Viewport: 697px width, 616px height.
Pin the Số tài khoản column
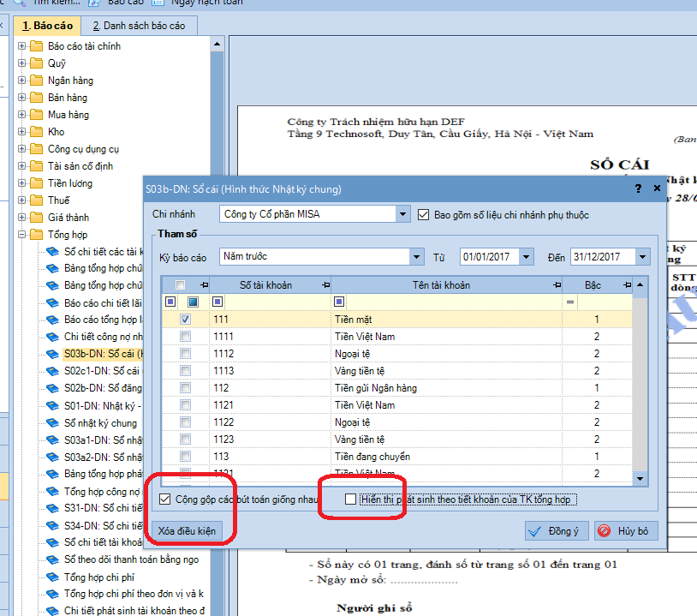click(x=326, y=285)
